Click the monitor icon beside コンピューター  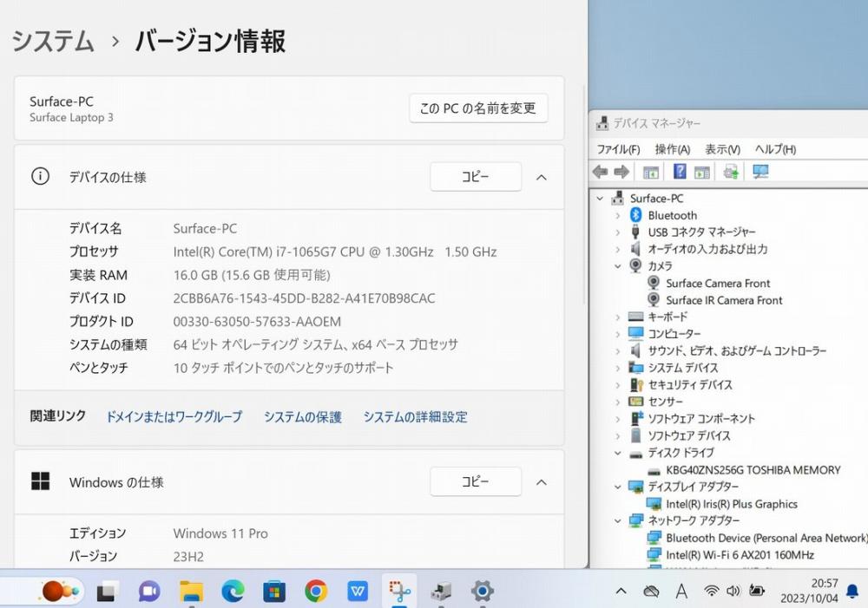(x=636, y=334)
